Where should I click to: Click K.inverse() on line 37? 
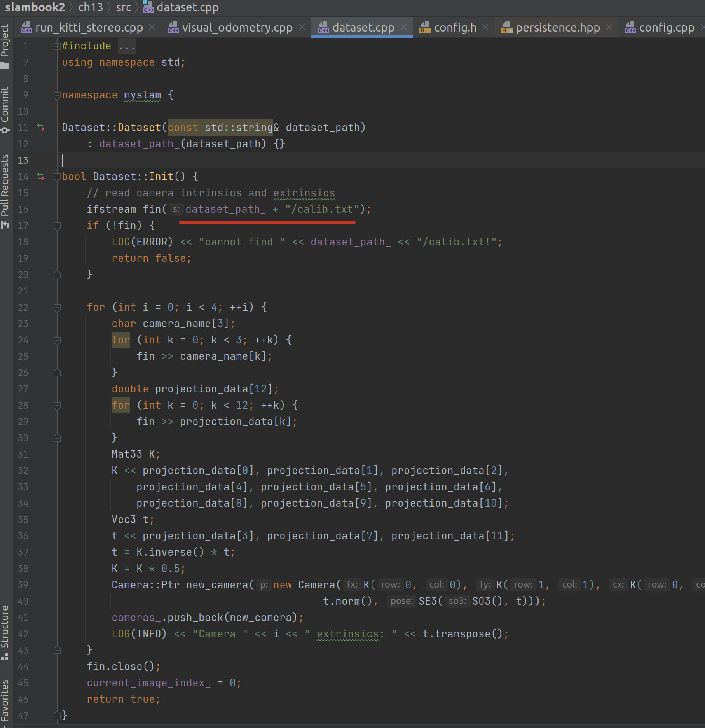click(170, 552)
